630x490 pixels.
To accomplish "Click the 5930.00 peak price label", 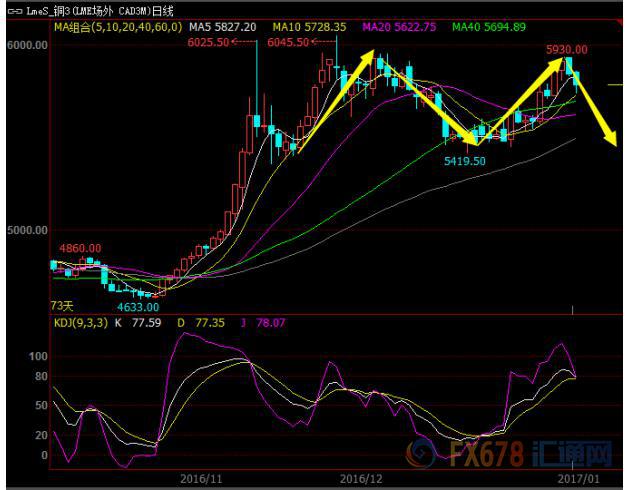I will pos(567,50).
